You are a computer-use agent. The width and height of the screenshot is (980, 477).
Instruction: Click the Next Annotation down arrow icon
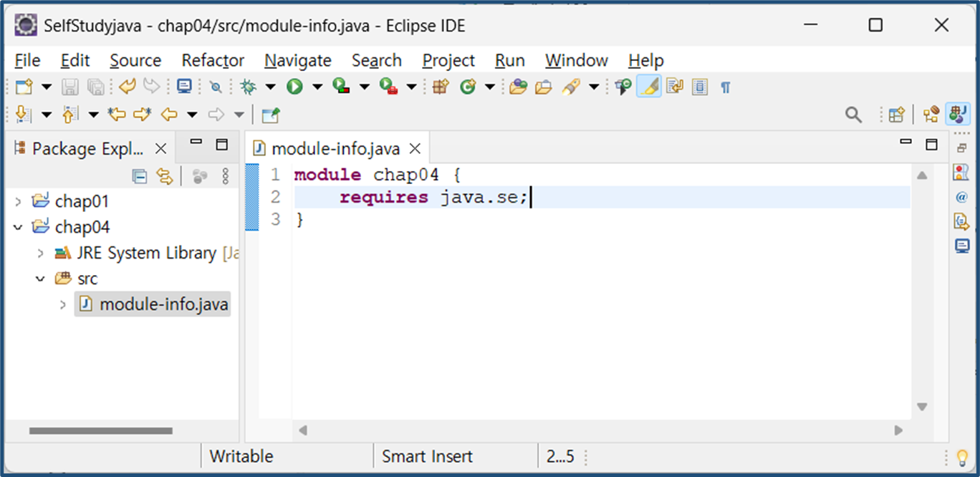point(23,114)
